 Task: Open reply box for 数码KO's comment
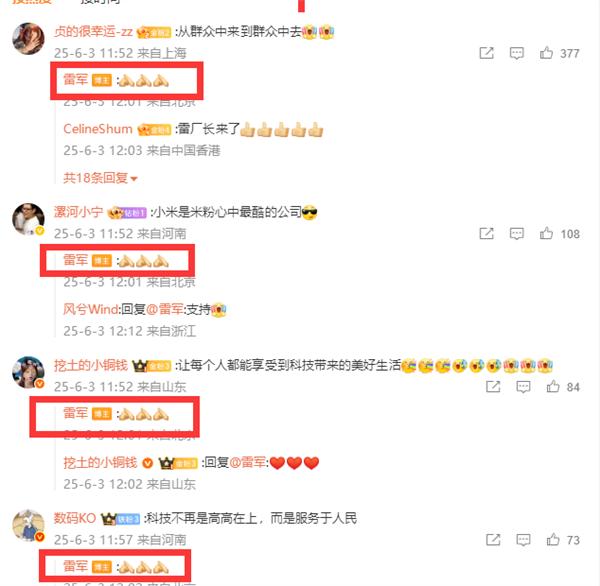[523, 540]
